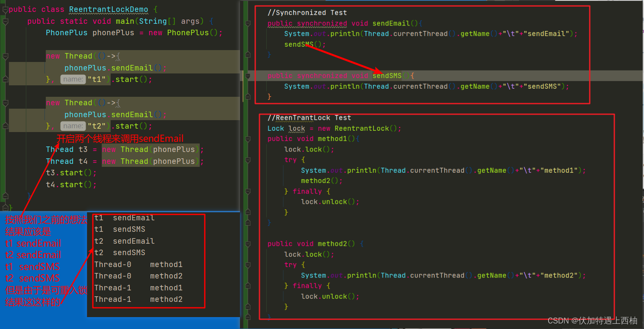
Task: Collapse the main method fold marker
Action: pyautogui.click(x=5, y=21)
